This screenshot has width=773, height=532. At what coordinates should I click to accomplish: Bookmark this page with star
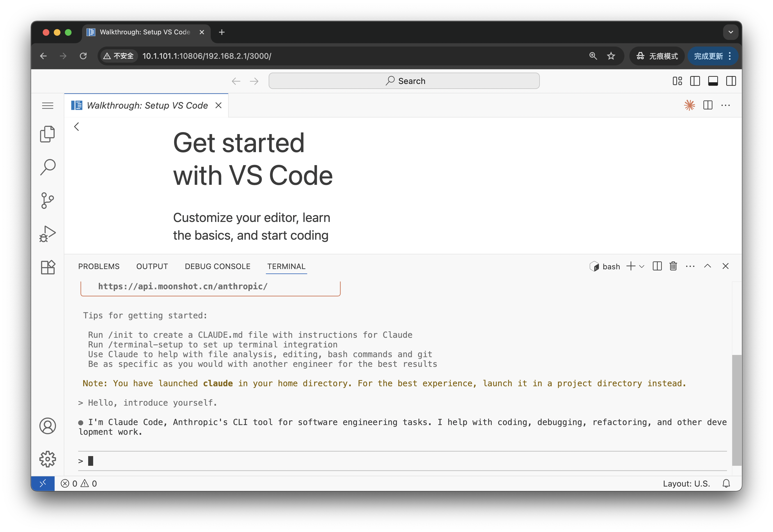point(611,56)
